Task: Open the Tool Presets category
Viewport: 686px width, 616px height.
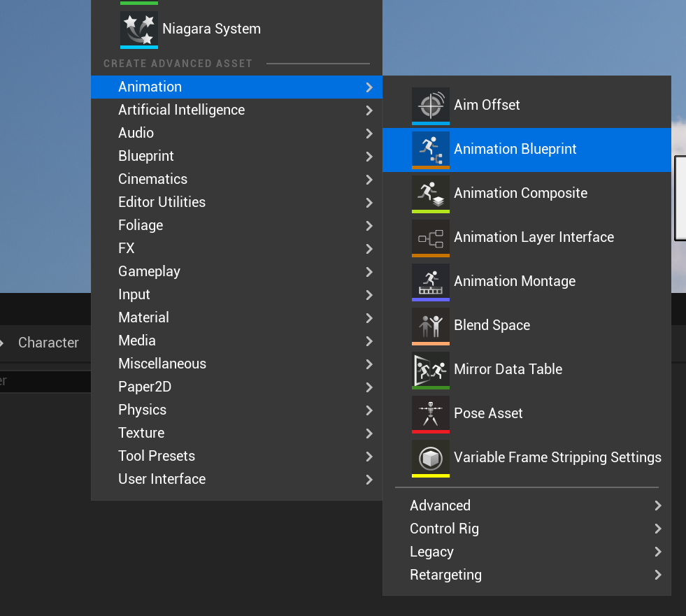Action: [x=236, y=457]
